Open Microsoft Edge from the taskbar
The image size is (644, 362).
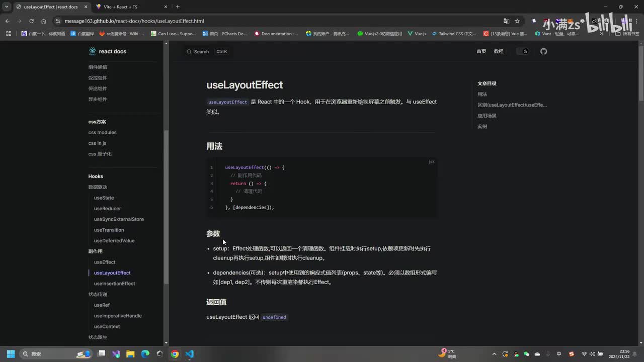click(145, 354)
